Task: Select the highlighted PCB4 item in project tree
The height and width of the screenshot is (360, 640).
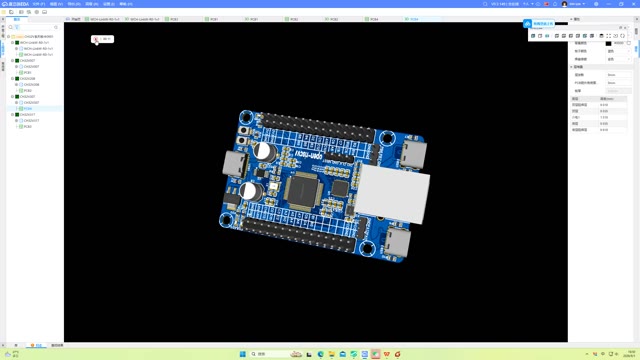Action: [27, 109]
